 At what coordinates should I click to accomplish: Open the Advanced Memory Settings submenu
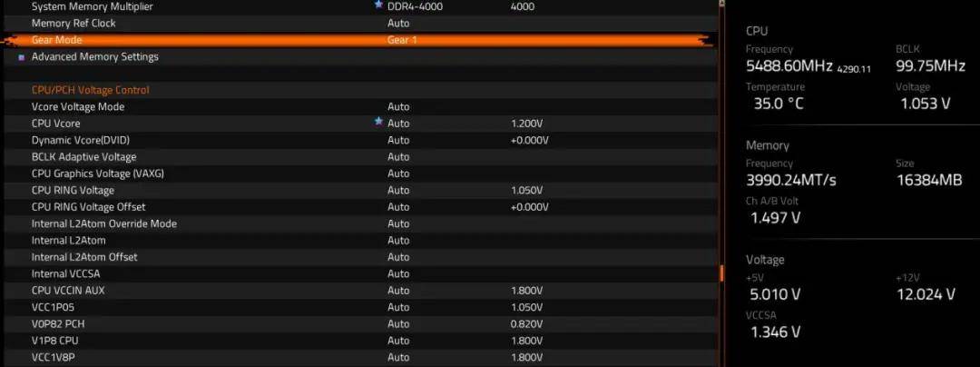(95, 57)
